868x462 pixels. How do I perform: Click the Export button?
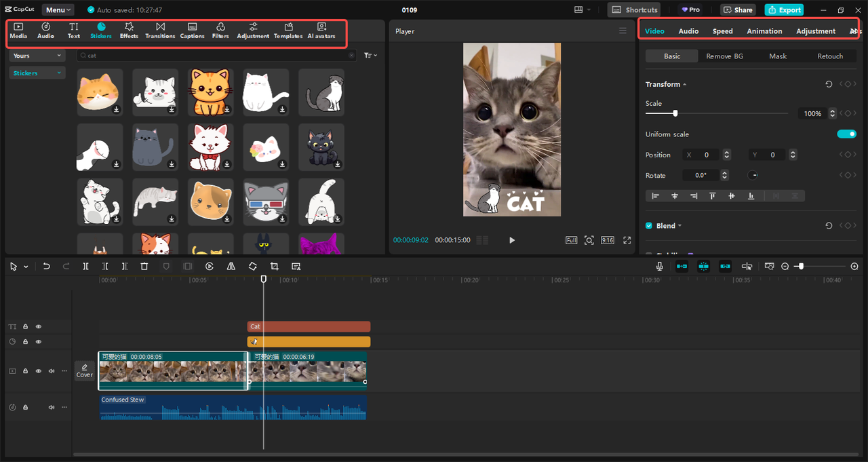[x=784, y=10]
